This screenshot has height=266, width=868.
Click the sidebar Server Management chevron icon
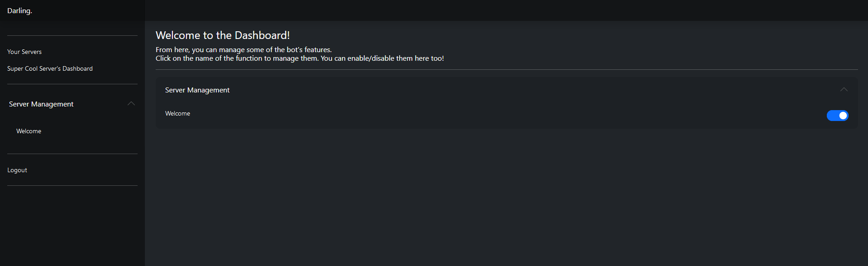pos(131,104)
